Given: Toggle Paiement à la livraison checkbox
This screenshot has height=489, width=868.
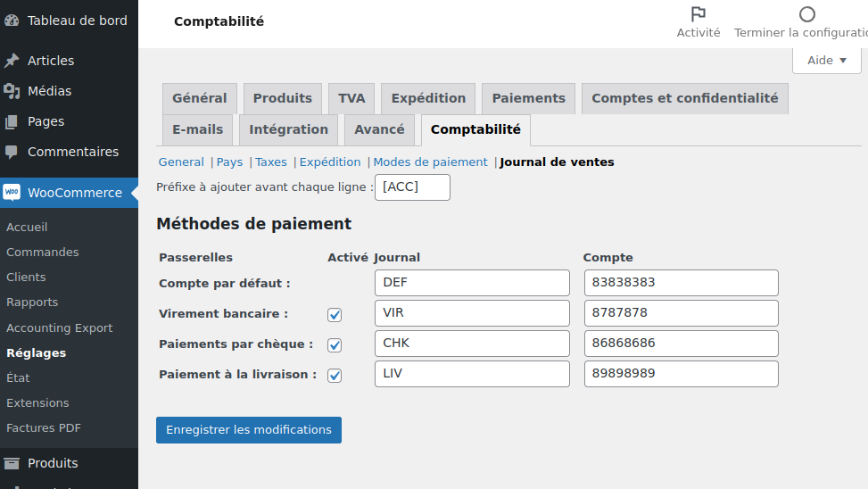Looking at the screenshot, I should 335,375.
